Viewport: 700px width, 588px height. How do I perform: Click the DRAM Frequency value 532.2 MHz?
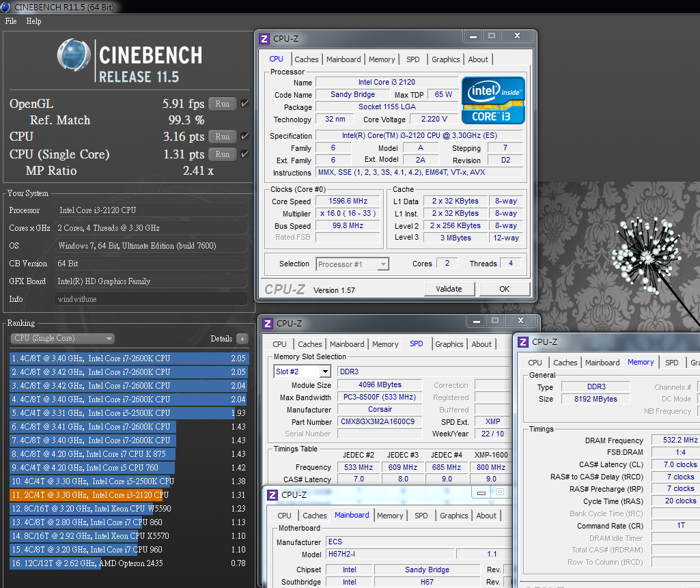coord(675,440)
